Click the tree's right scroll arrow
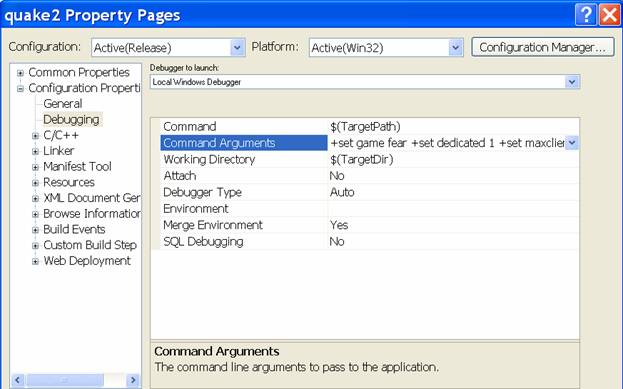 pos(133,380)
